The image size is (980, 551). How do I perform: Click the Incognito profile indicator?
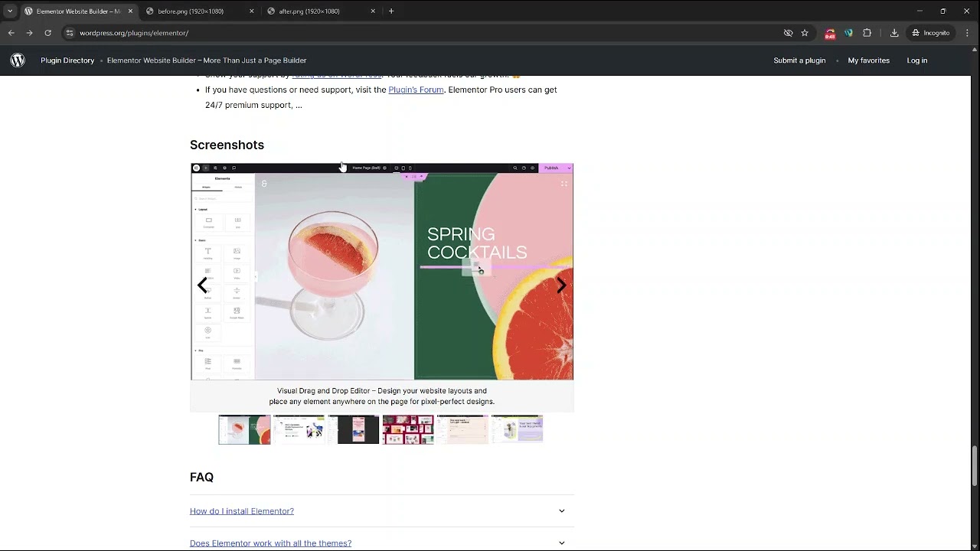(x=931, y=33)
